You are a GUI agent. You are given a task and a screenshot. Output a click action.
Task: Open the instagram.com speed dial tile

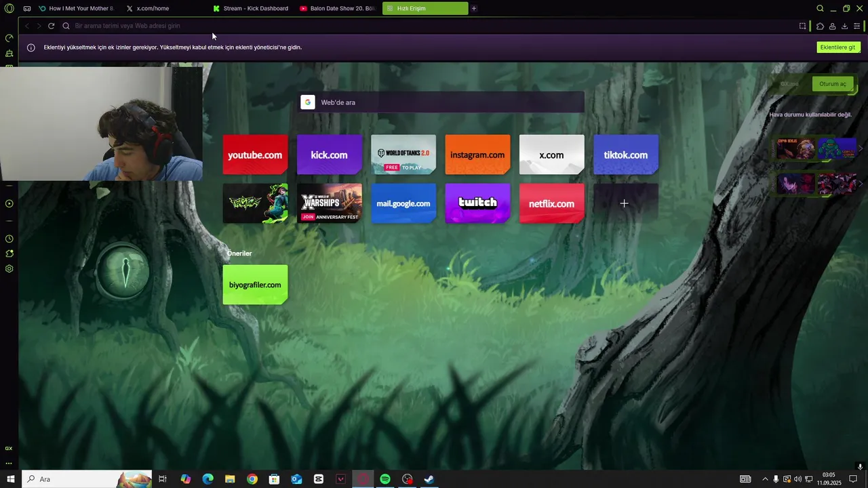[477, 155]
